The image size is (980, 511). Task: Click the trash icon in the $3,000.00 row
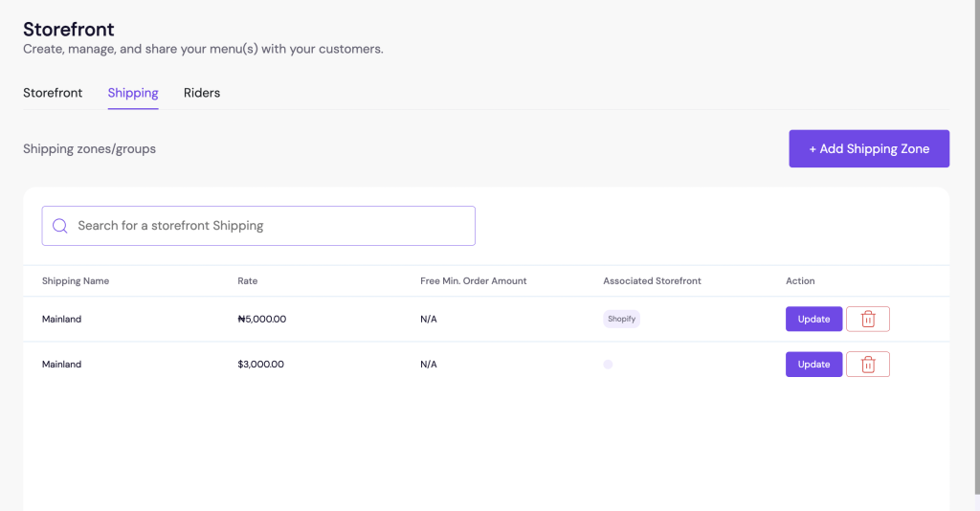click(x=868, y=365)
